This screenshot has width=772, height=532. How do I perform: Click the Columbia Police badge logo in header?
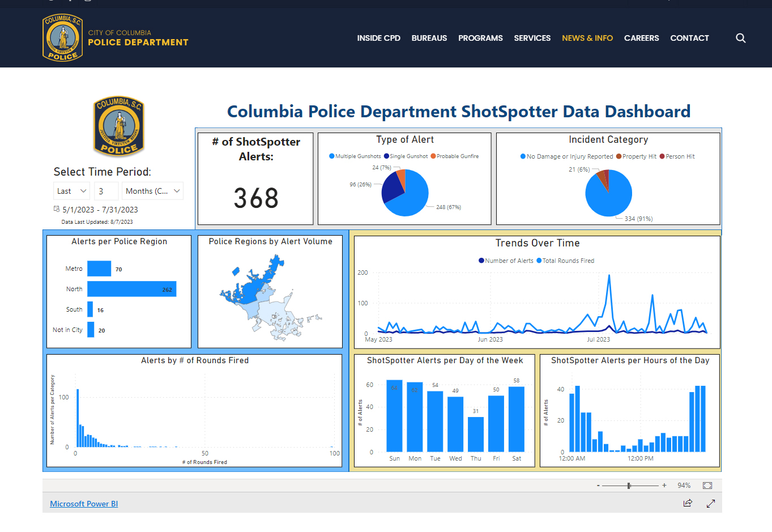(62, 38)
